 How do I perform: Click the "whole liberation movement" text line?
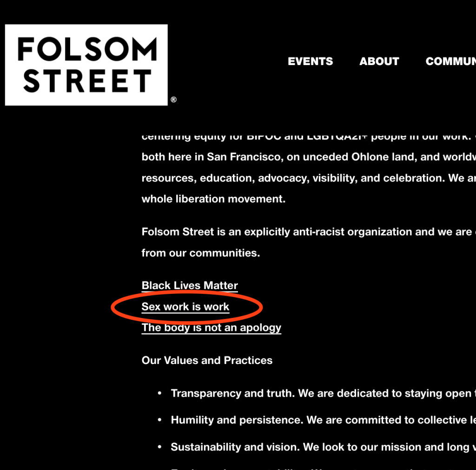click(x=213, y=199)
